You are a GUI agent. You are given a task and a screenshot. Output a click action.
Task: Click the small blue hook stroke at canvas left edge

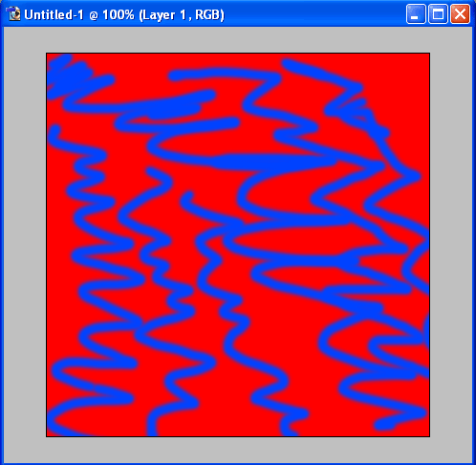[54, 135]
